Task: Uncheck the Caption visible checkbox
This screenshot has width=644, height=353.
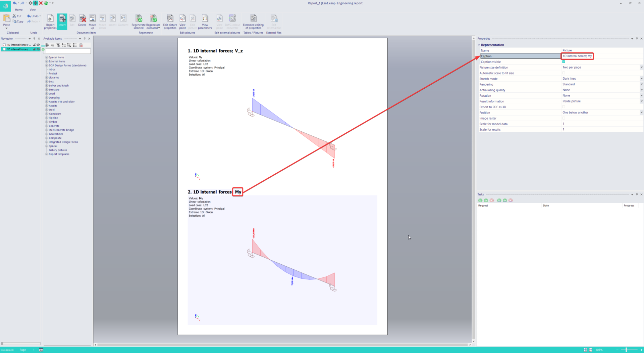Action: click(x=563, y=62)
